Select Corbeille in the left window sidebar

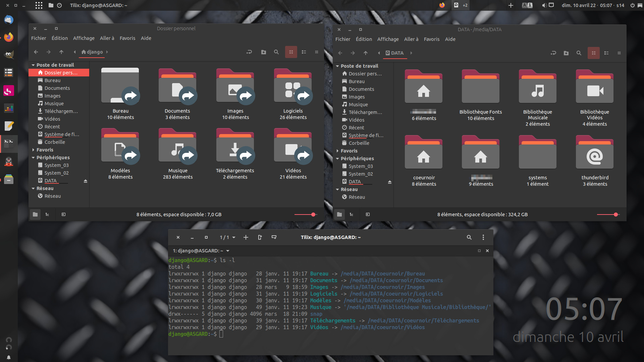pyautogui.click(x=55, y=142)
